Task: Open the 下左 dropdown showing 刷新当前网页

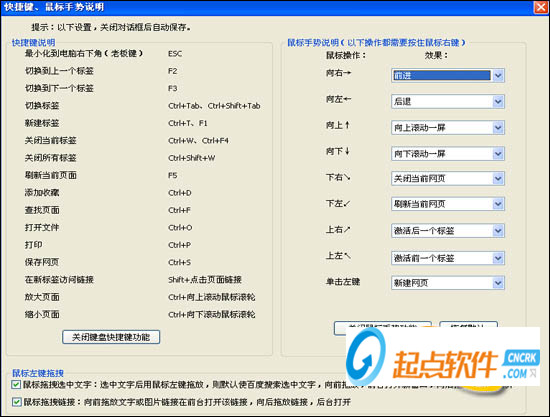Action: point(448,204)
